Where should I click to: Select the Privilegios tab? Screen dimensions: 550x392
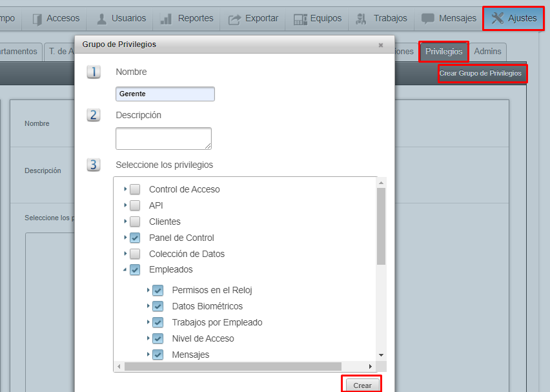[x=443, y=52]
